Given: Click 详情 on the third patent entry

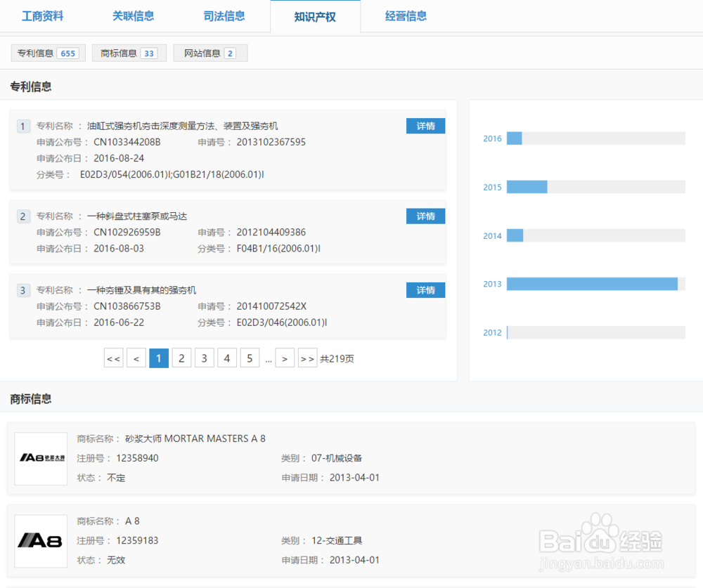Looking at the screenshot, I should (425, 289).
